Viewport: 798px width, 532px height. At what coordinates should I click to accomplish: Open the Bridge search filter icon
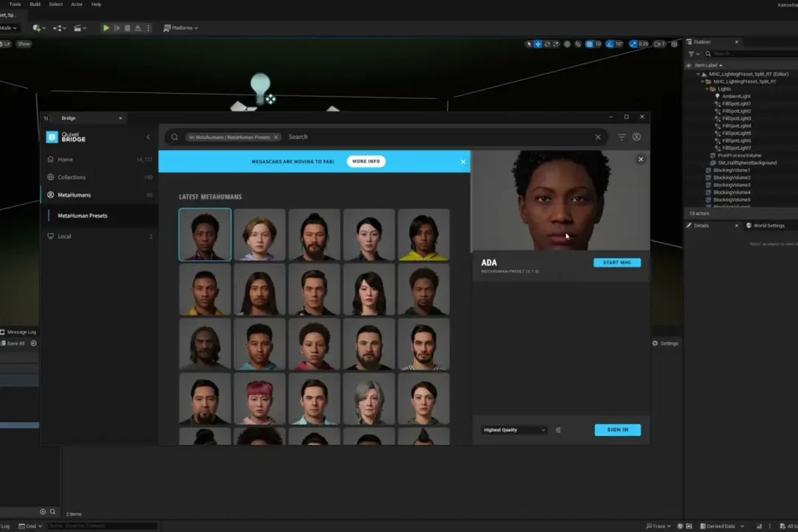[621, 137]
